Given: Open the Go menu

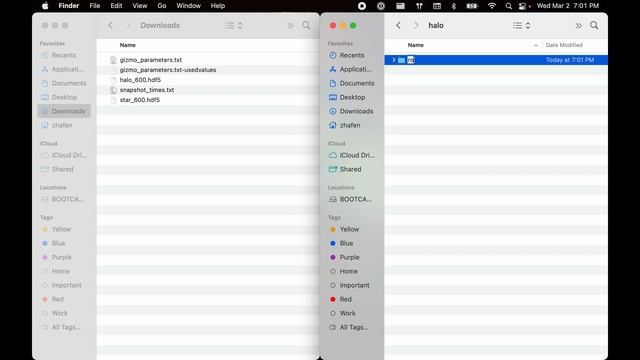Looking at the screenshot, I should (162, 6).
